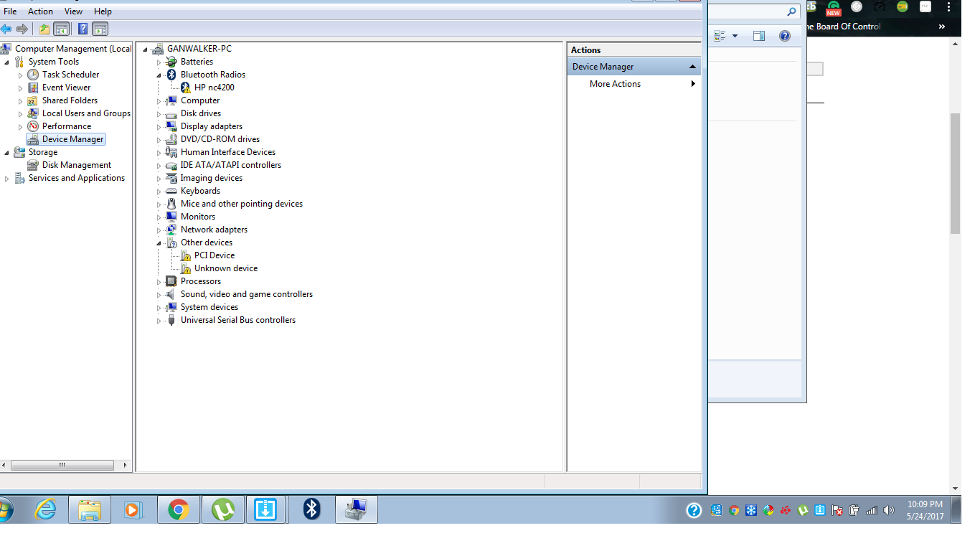Open the File menu
Viewport: 980px width, 551px height.
click(10, 11)
